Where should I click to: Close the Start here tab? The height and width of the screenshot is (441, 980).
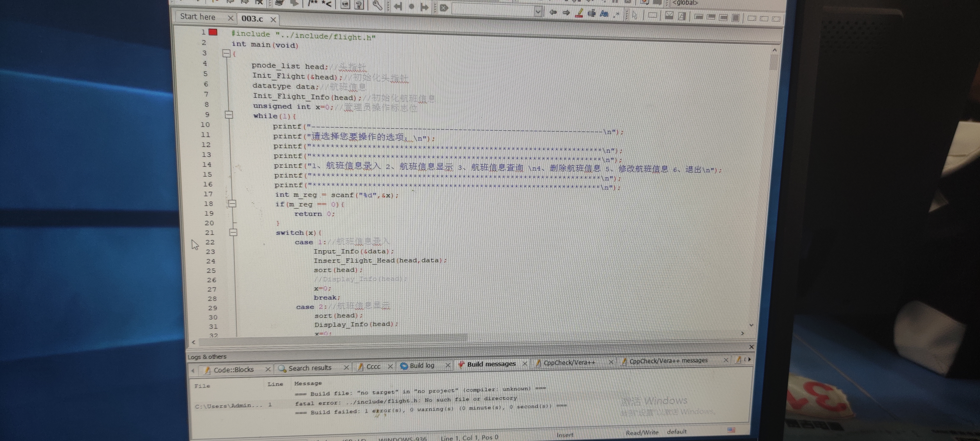point(230,18)
